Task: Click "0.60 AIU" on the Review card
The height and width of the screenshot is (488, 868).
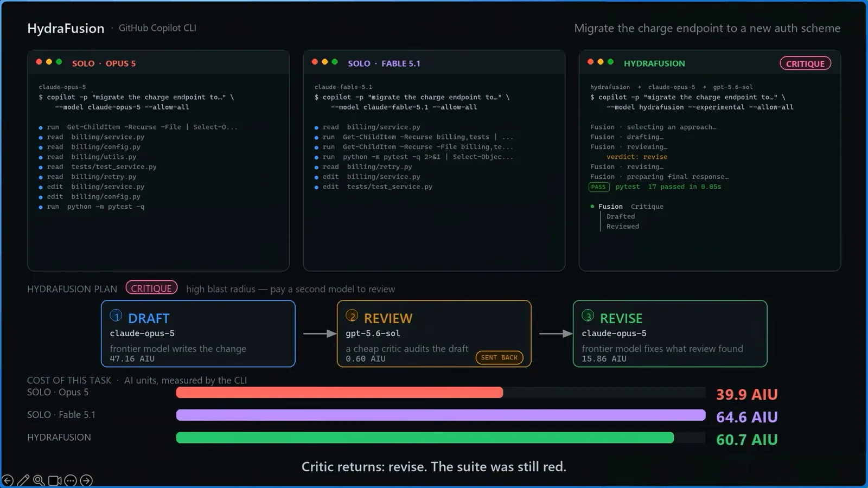Action: click(x=366, y=359)
